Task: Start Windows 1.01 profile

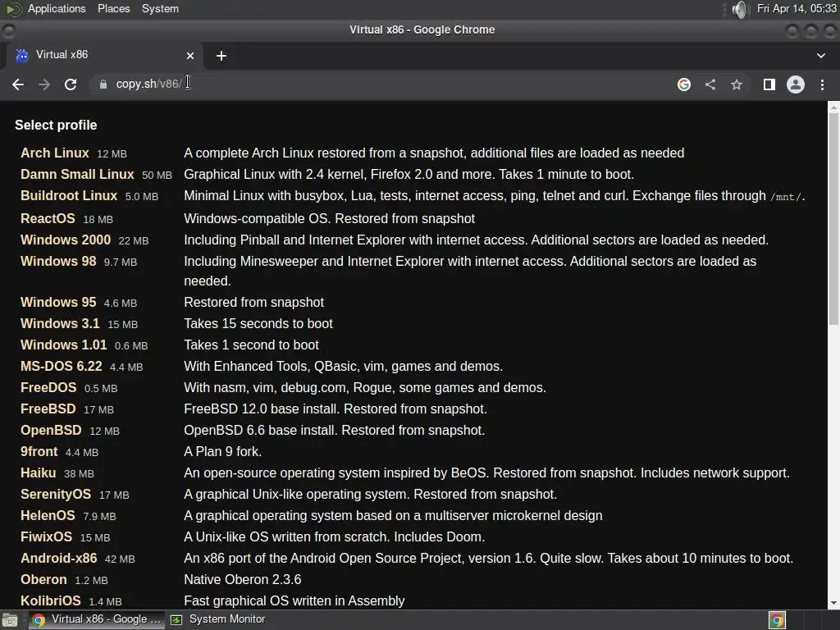Action: pos(64,345)
